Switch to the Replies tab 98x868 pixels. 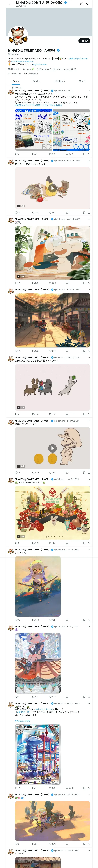pyautogui.click(x=36, y=81)
